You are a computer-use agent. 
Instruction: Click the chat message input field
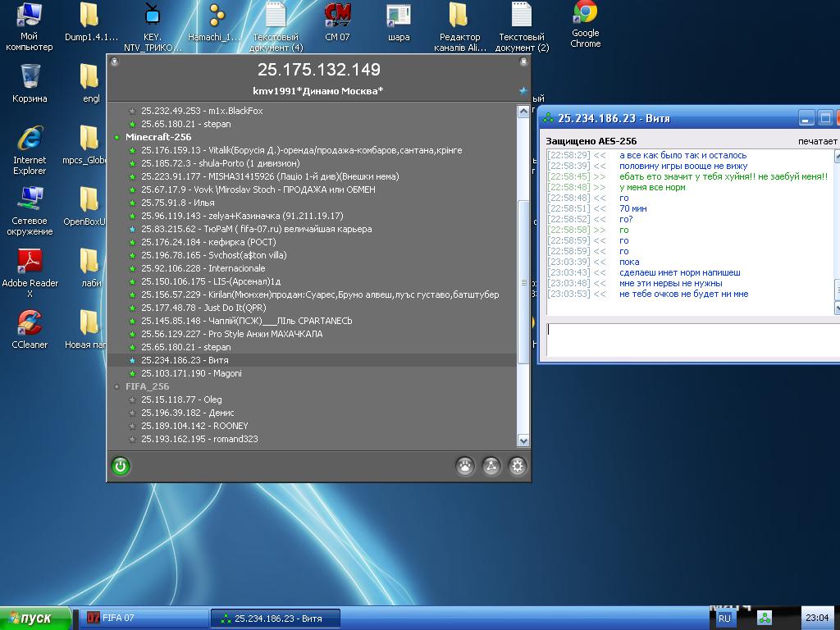click(x=693, y=340)
